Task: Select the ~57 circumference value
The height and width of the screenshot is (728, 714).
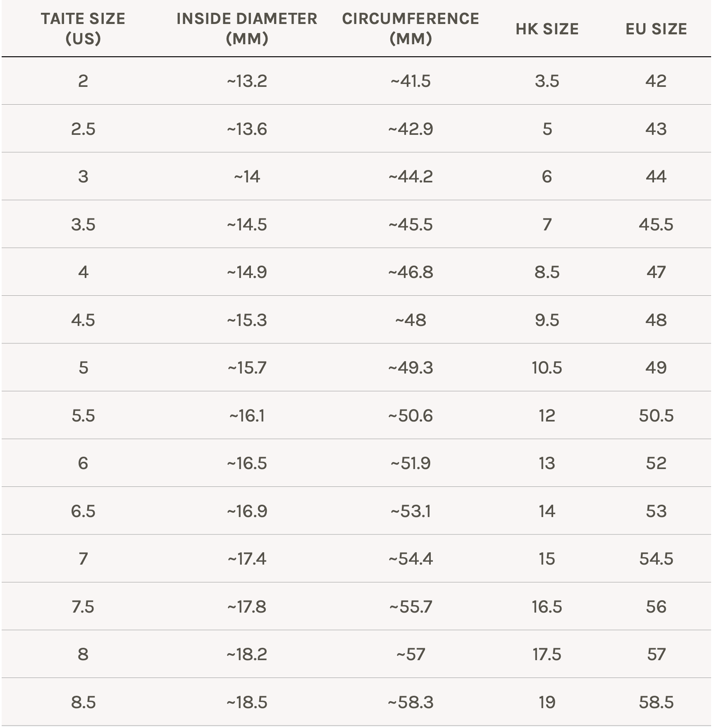Action: [411, 654]
